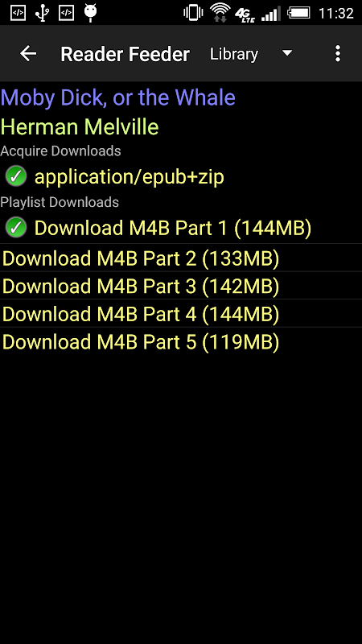
Task: Select Download M4B Part 2 (133MB)
Action: [x=181, y=258]
